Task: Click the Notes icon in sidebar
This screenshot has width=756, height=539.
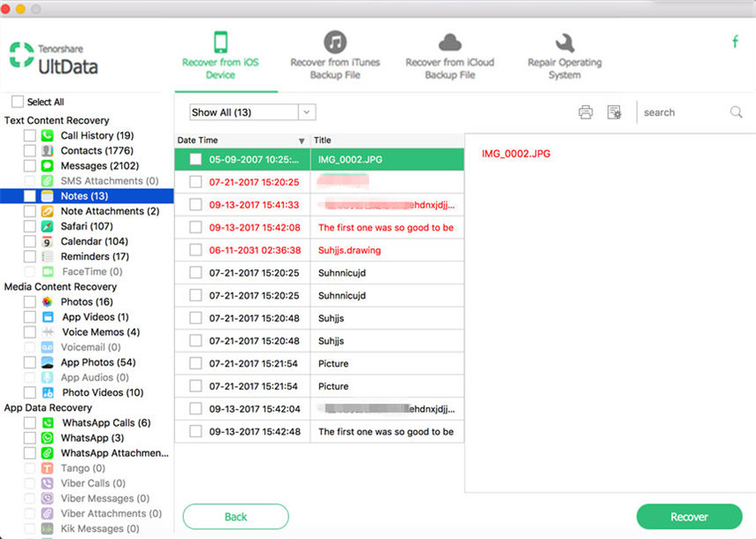Action: click(47, 196)
